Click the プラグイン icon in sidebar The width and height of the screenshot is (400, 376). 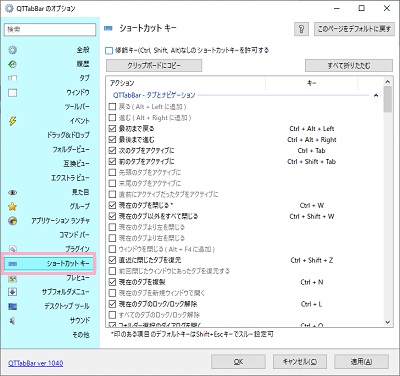point(12,249)
